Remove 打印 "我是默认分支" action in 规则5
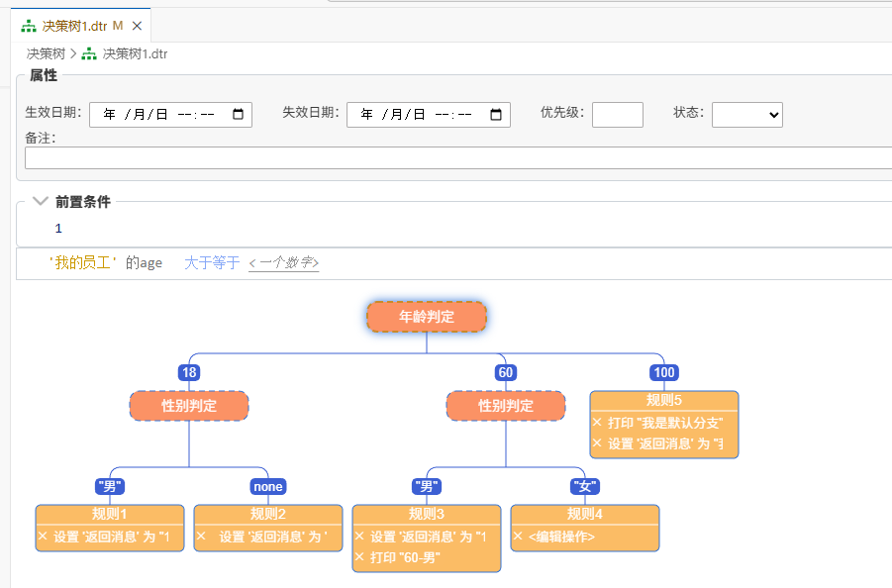This screenshot has height=588, width=892. point(597,422)
